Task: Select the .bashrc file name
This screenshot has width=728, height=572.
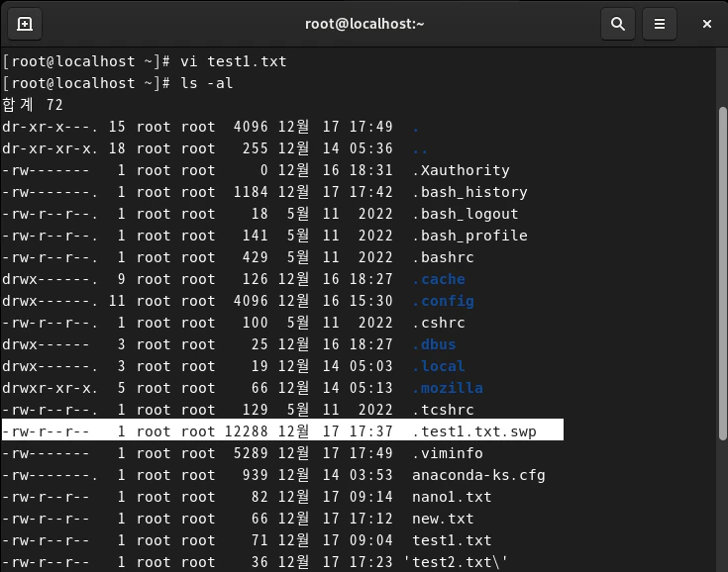Action: click(x=444, y=257)
